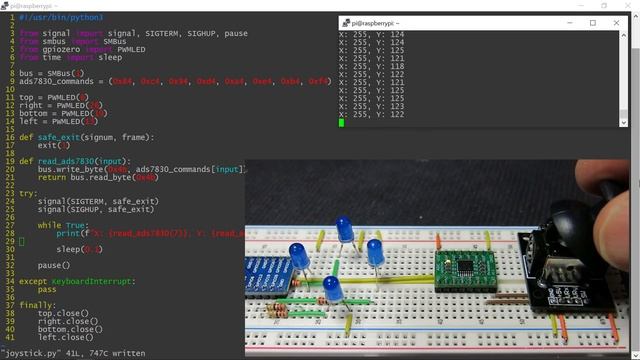Click 'signal(SIGHUP, safe_exit)' on line 25
This screenshot has width=640, height=360.
(96, 209)
